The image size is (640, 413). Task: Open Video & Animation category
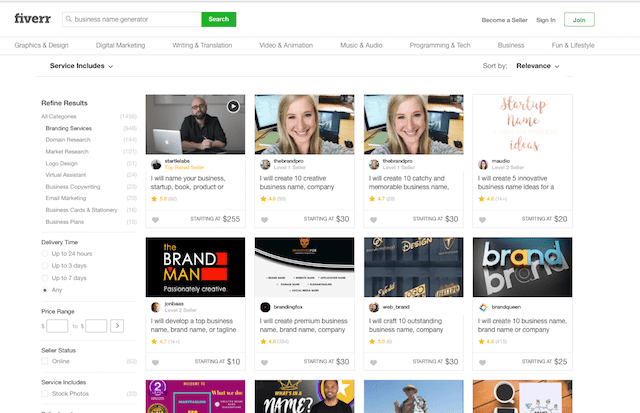pos(286,45)
